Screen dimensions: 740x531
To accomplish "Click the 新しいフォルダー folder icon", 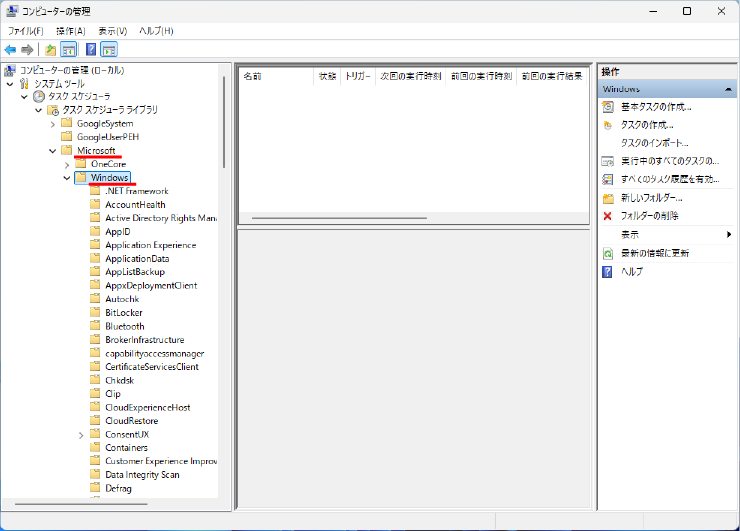I will [608, 198].
